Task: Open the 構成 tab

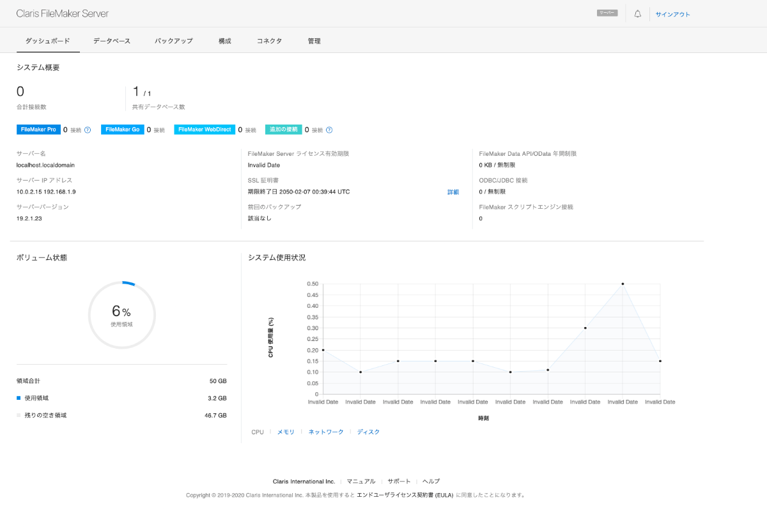Action: [225, 41]
